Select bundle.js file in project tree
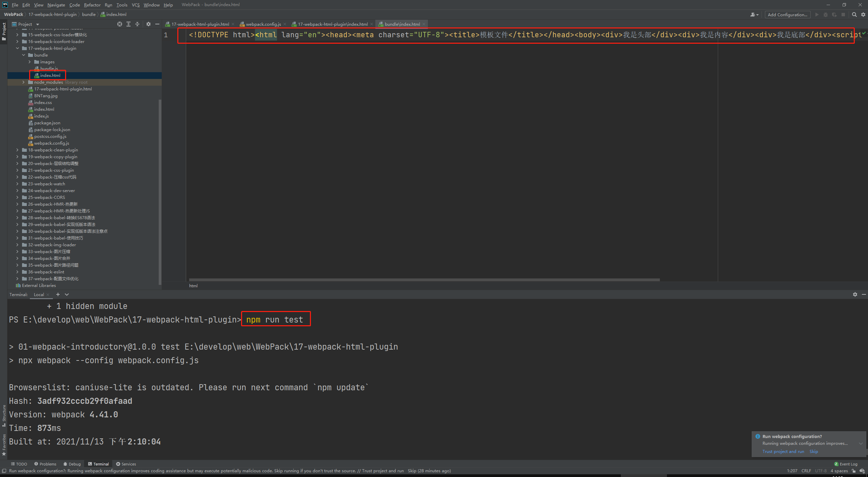 click(50, 68)
